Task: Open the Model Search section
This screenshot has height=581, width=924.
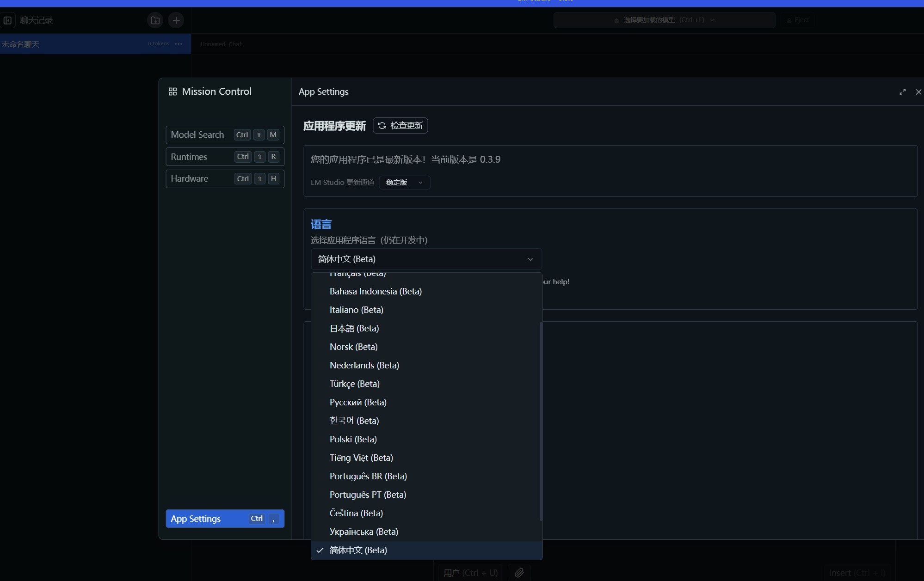Action: coord(225,135)
